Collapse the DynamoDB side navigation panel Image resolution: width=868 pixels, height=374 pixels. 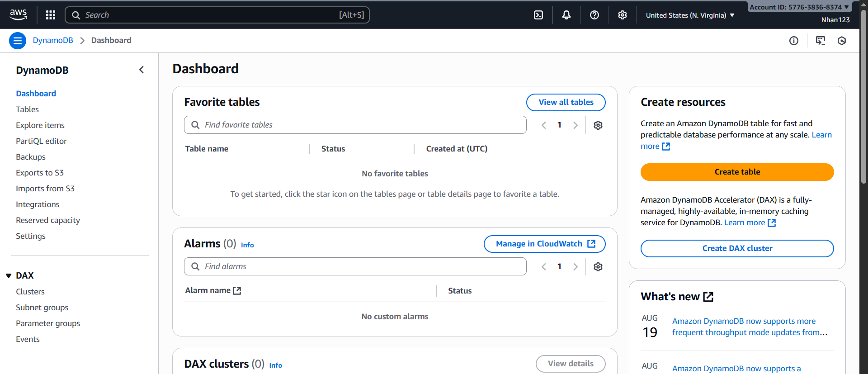[142, 70]
